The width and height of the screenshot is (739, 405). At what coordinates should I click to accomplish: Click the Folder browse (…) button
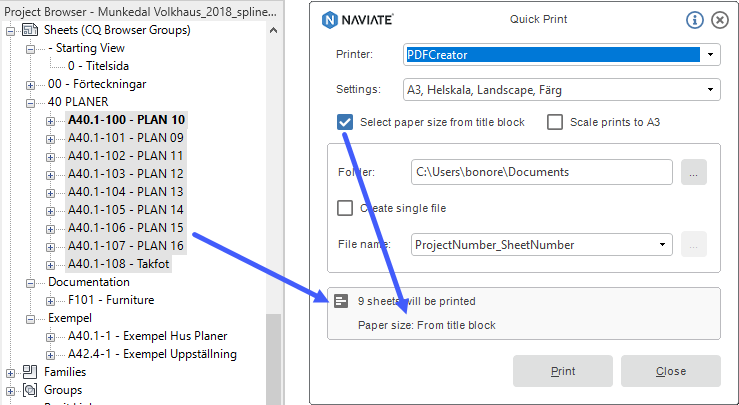[x=694, y=172]
